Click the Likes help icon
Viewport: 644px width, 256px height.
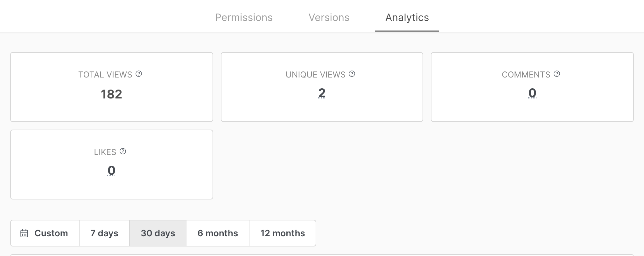point(123,152)
